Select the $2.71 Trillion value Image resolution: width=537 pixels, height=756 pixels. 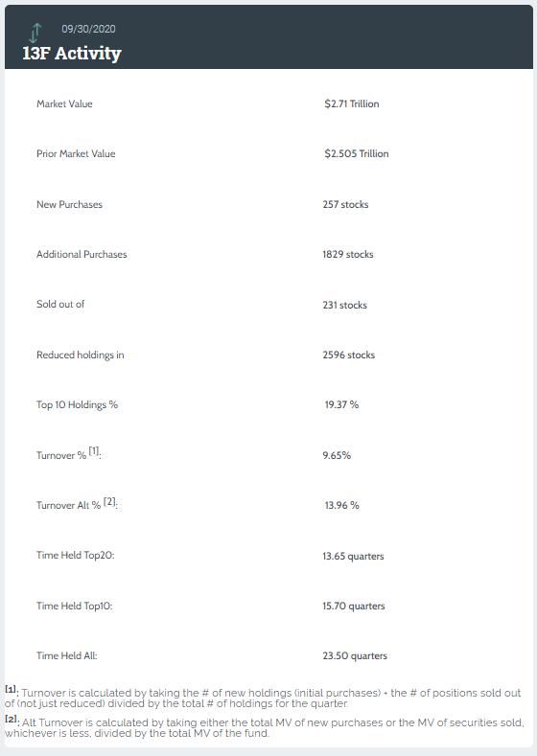352,103
